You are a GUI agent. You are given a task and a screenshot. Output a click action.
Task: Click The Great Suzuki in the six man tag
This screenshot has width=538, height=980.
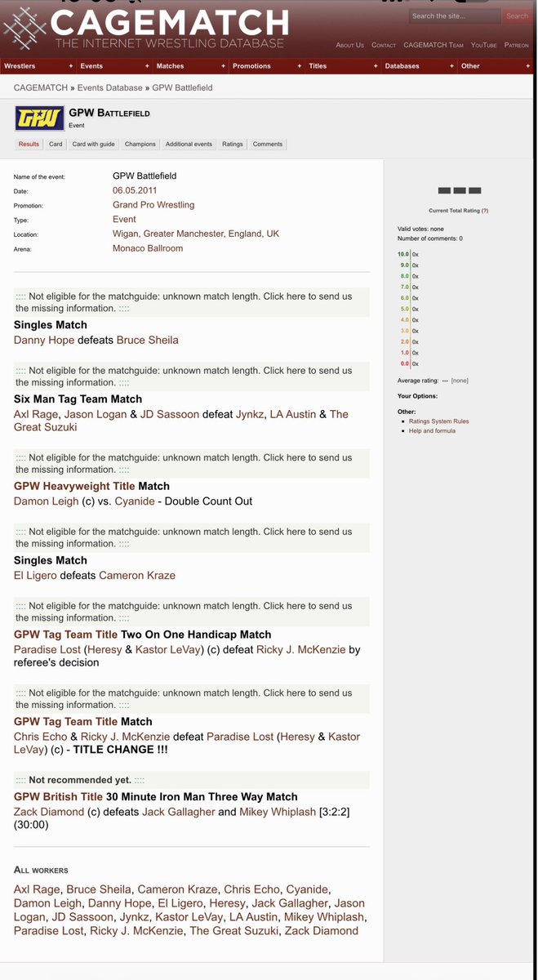click(x=181, y=421)
